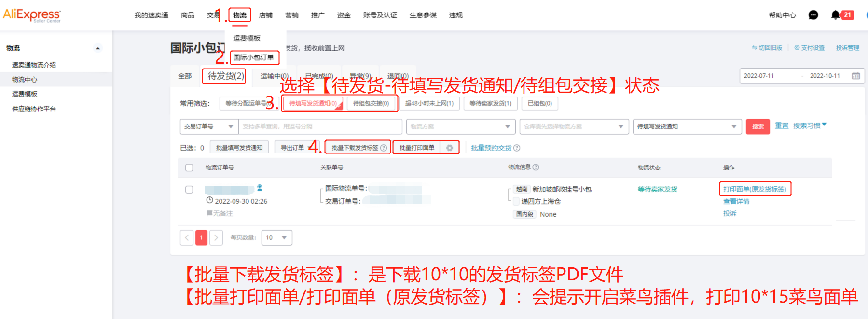The width and height of the screenshot is (868, 319).
Task: Check the first order row checkbox
Action: [x=189, y=190]
